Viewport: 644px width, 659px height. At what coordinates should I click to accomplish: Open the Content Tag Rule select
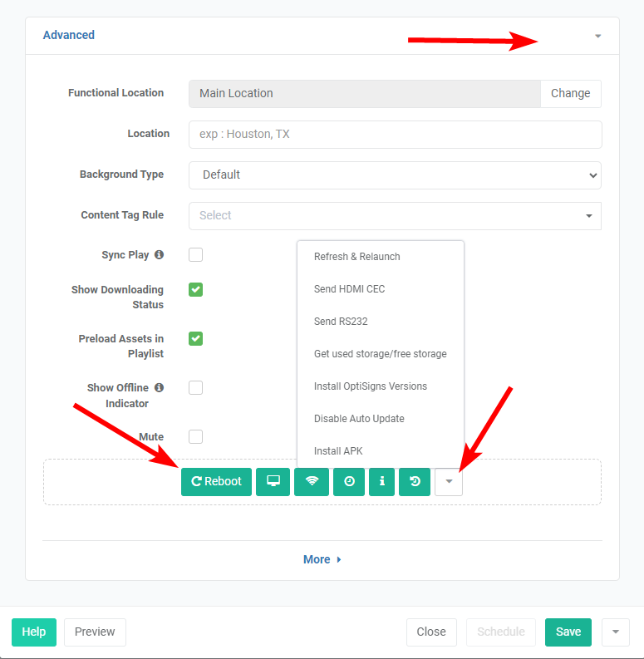(396, 216)
